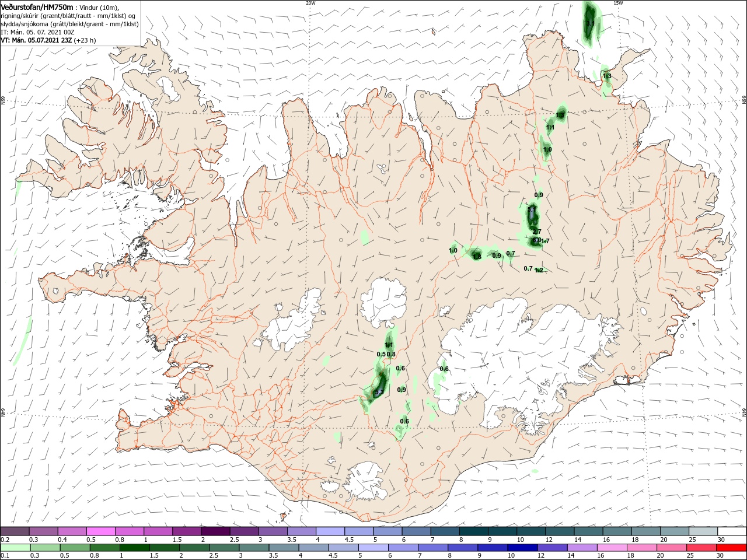Click the 1.7 precipitation value on the map
The height and width of the screenshot is (560, 747).
click(x=545, y=241)
